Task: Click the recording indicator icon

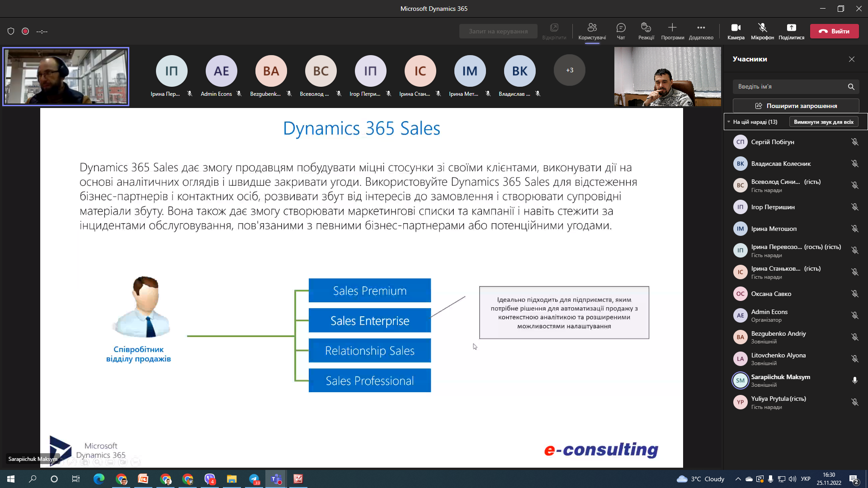Action: click(25, 31)
